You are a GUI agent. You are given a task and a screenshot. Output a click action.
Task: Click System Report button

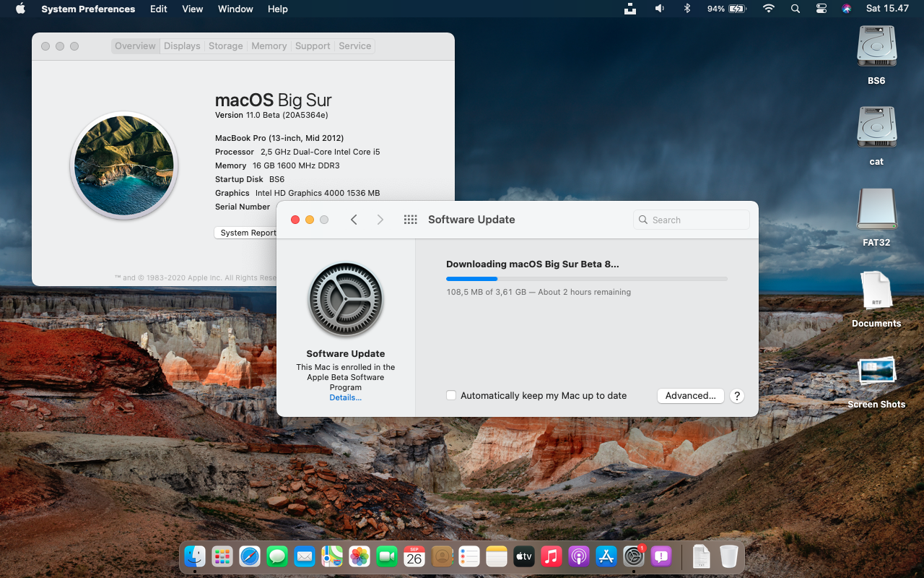[x=245, y=233]
